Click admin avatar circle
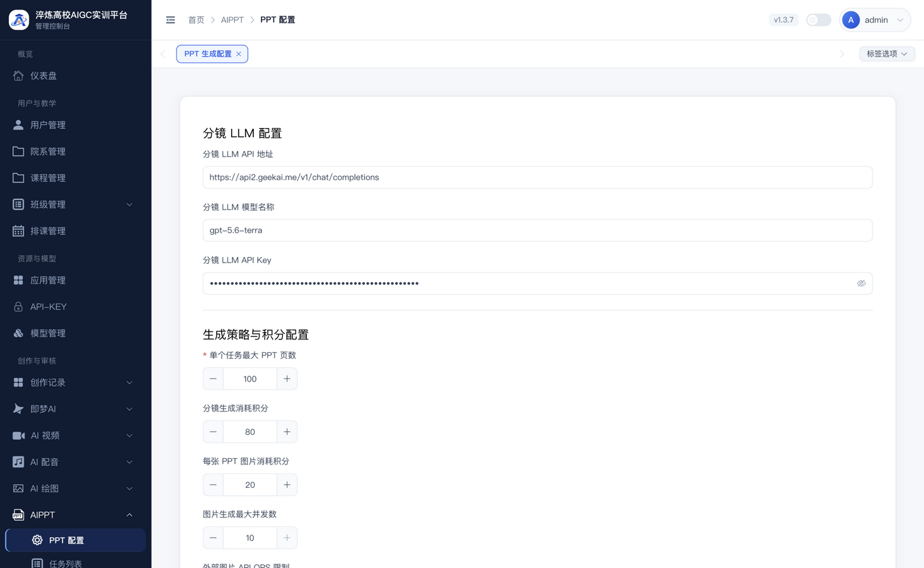The width and height of the screenshot is (924, 568). coord(851,20)
